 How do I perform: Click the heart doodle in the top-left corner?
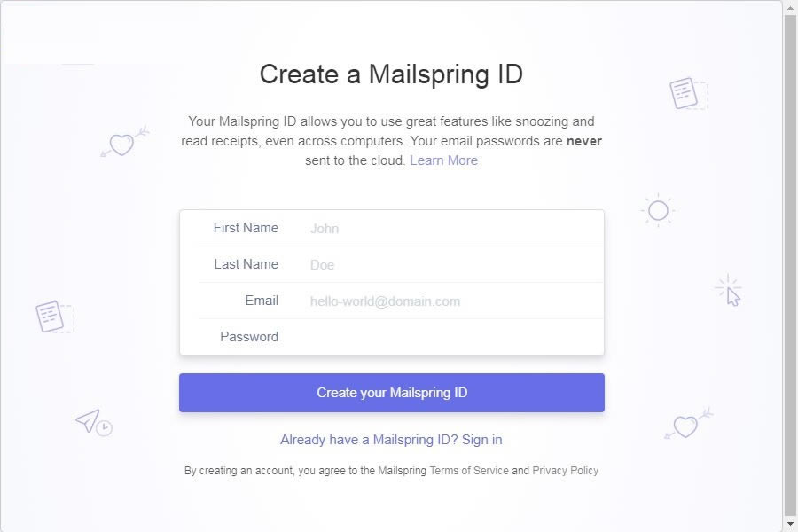122,144
